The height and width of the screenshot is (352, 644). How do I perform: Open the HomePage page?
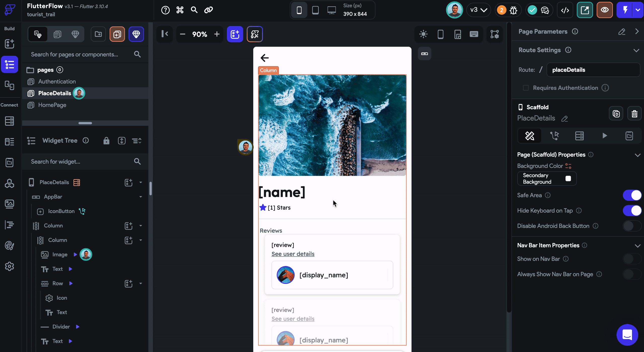click(x=52, y=105)
